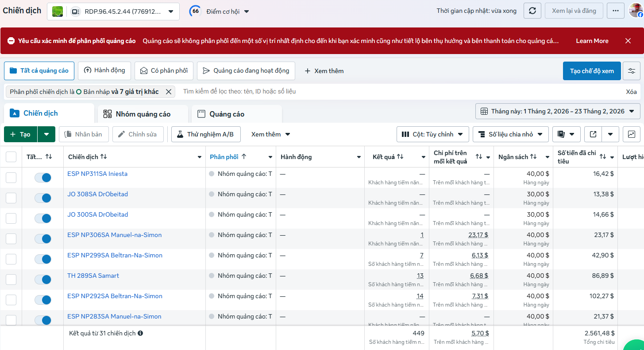Open the charts view icon
The width and height of the screenshot is (644, 350).
pos(631,134)
